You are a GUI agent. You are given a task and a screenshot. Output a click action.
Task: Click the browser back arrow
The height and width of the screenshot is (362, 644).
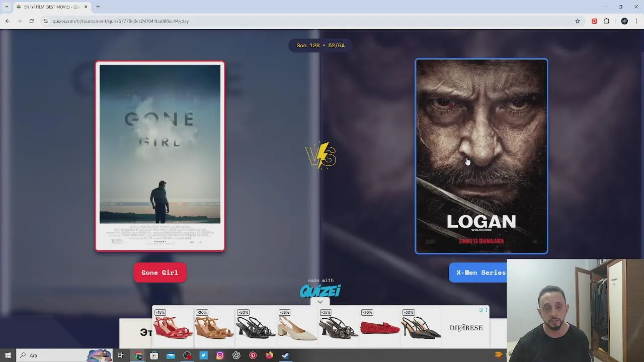tap(7, 21)
